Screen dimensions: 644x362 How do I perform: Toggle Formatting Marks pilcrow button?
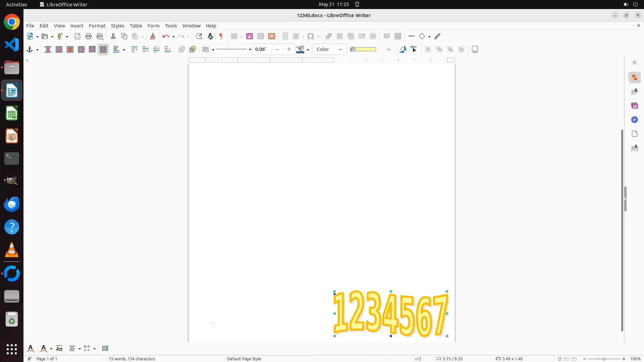pos(221,37)
